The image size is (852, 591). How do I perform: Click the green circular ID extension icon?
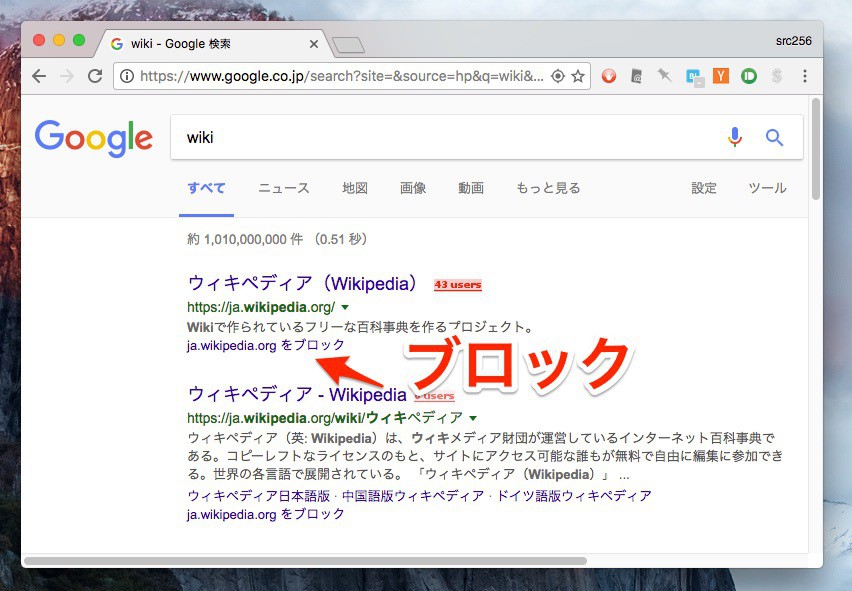(749, 76)
